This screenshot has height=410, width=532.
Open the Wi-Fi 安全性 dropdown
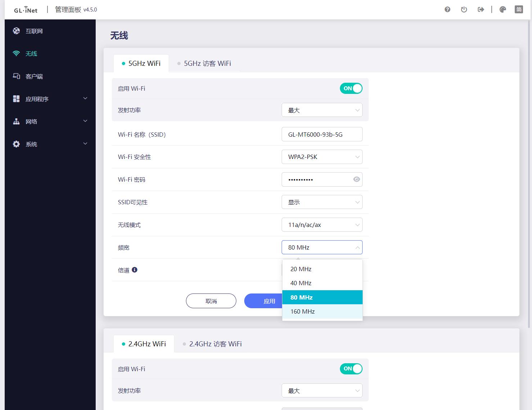pos(322,157)
